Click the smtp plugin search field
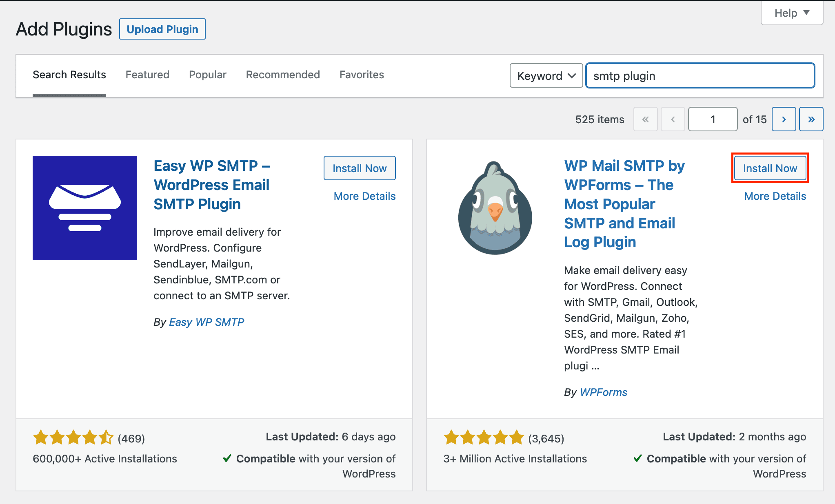 coord(700,75)
